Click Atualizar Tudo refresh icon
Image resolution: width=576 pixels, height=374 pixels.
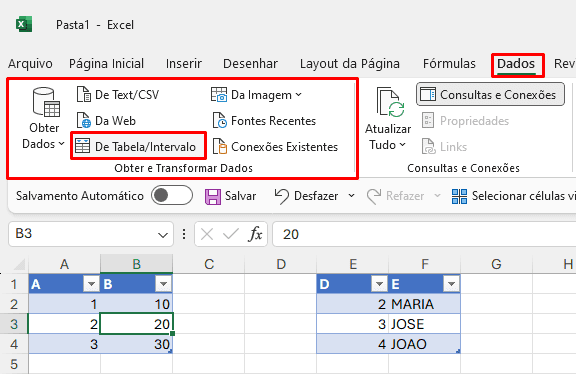click(x=390, y=103)
